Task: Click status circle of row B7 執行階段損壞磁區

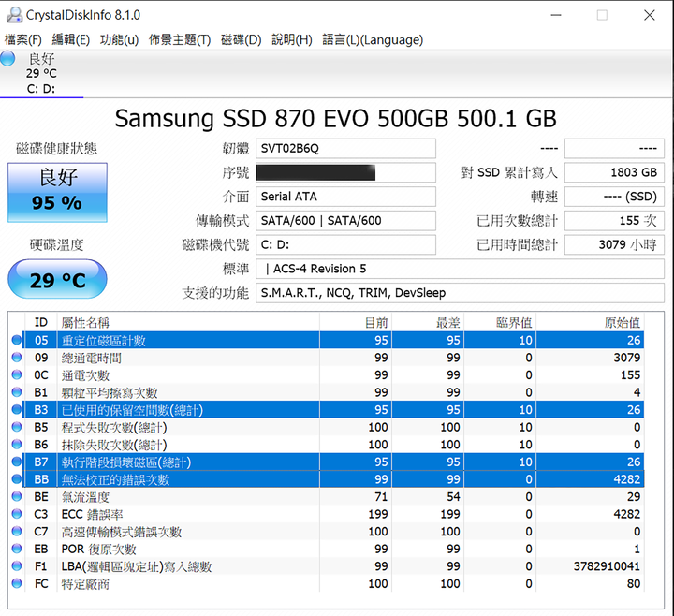Action: 17,462
